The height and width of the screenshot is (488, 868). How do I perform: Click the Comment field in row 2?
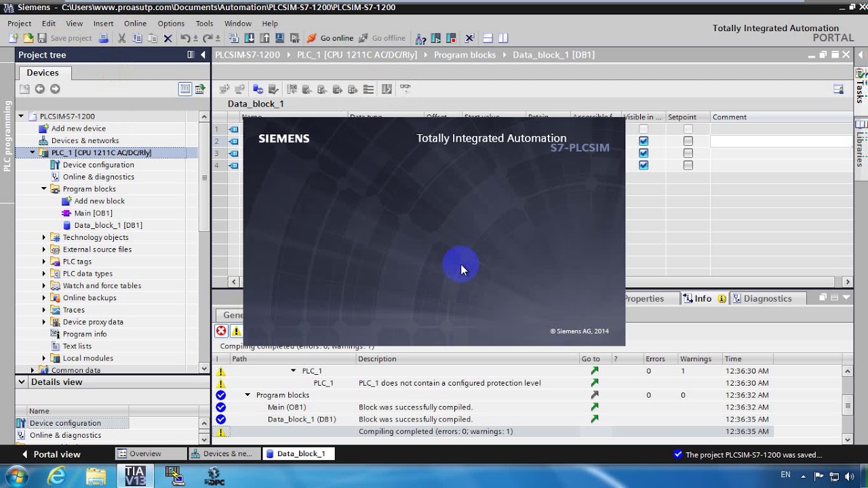pos(781,141)
